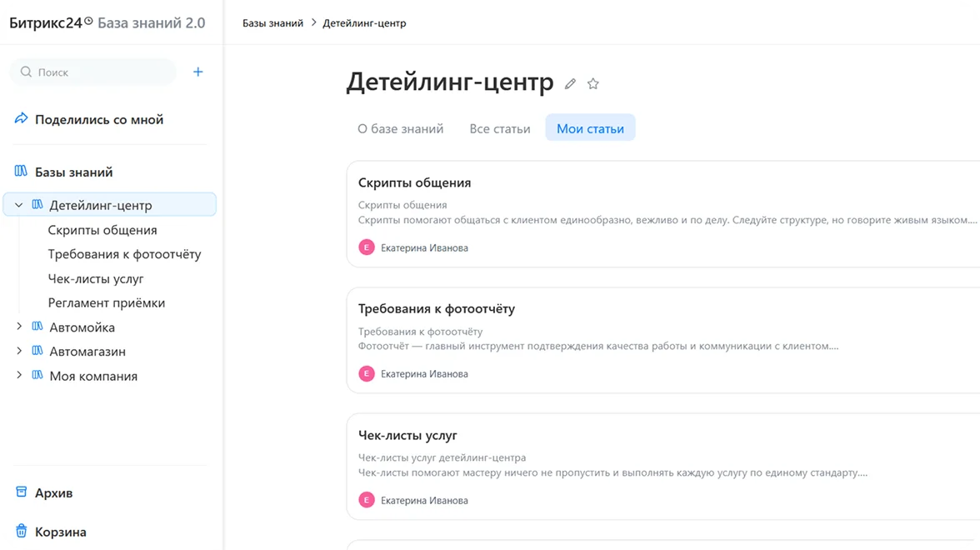Click the clock icon next to Битрикс24 logo
This screenshot has width=980, height=550.
[x=88, y=21]
